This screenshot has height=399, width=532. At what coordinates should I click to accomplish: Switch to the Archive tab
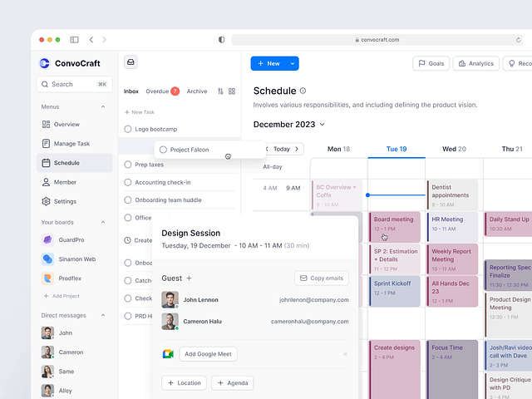click(x=197, y=91)
